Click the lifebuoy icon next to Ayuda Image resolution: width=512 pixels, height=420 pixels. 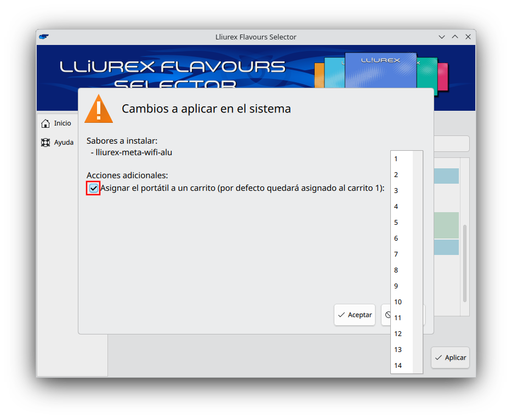pyautogui.click(x=45, y=143)
